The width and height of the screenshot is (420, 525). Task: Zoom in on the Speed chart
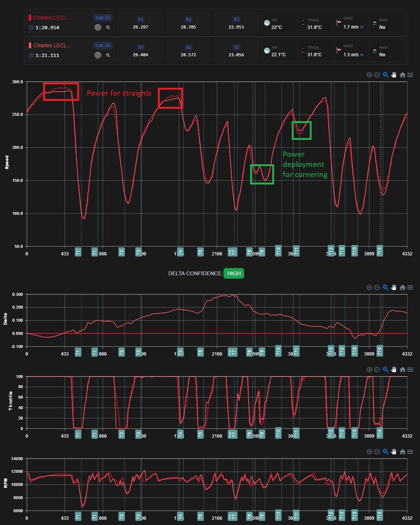pos(369,75)
